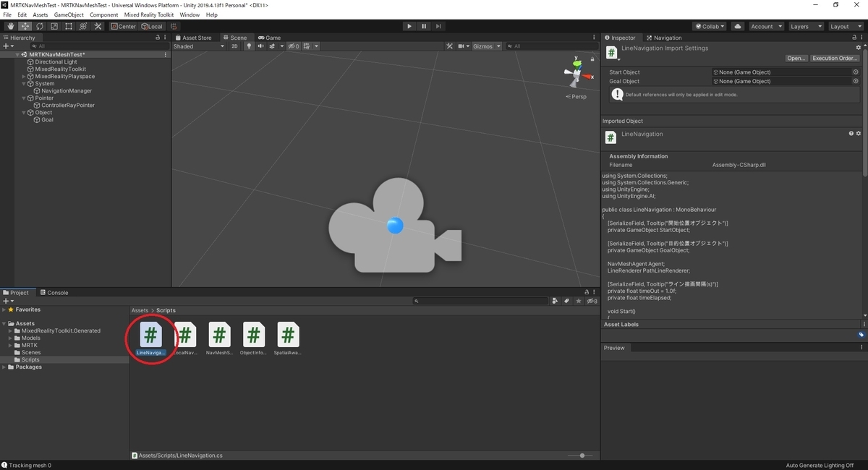
Task: Select Goal object in Hierarchy
Action: point(47,120)
